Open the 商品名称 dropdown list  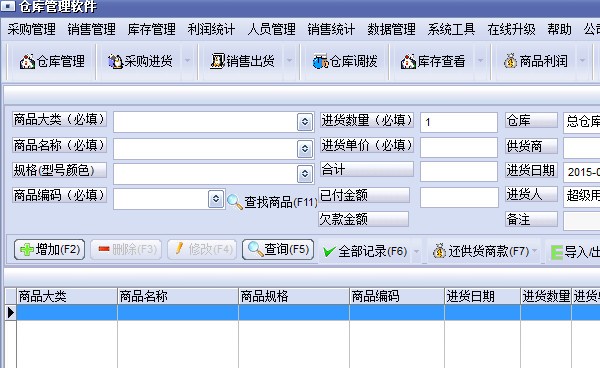(x=305, y=148)
